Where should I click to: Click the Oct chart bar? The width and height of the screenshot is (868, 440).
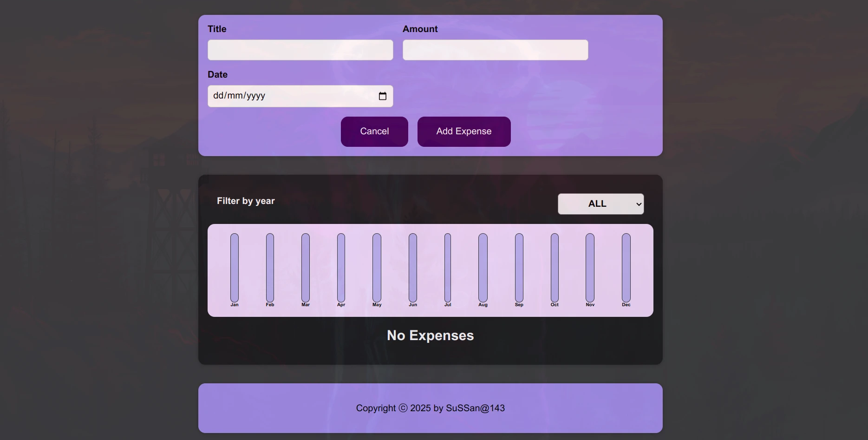point(555,268)
